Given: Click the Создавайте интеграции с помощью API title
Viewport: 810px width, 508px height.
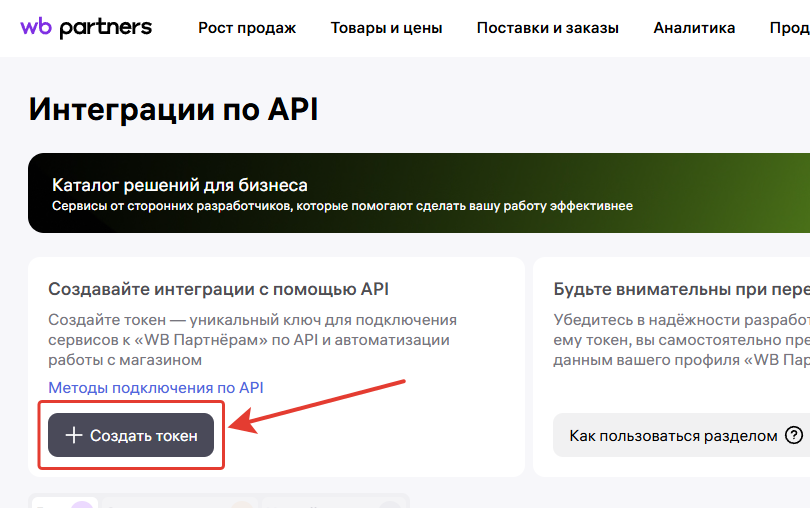Looking at the screenshot, I should (x=219, y=289).
